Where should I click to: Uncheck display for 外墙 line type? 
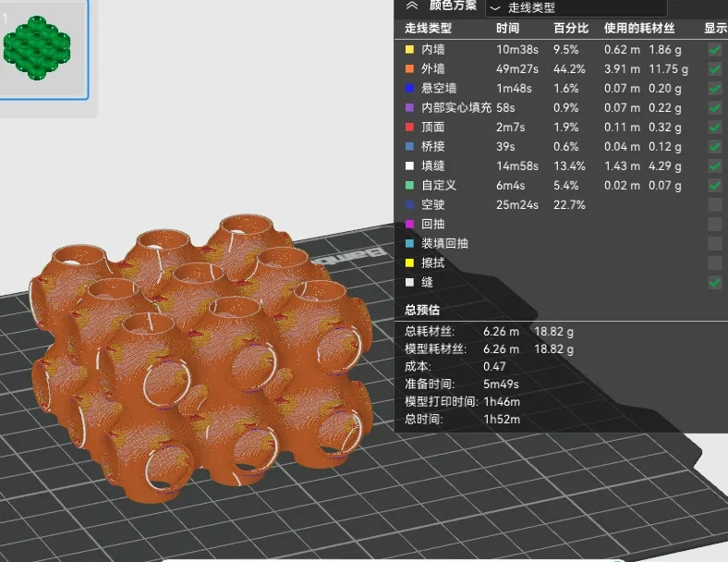tap(715, 69)
